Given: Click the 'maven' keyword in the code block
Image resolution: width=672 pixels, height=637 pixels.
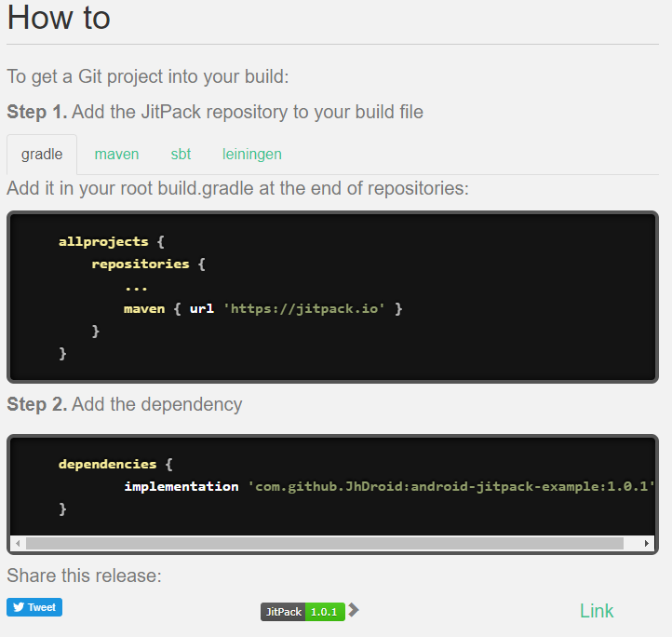Looking at the screenshot, I should point(144,309).
